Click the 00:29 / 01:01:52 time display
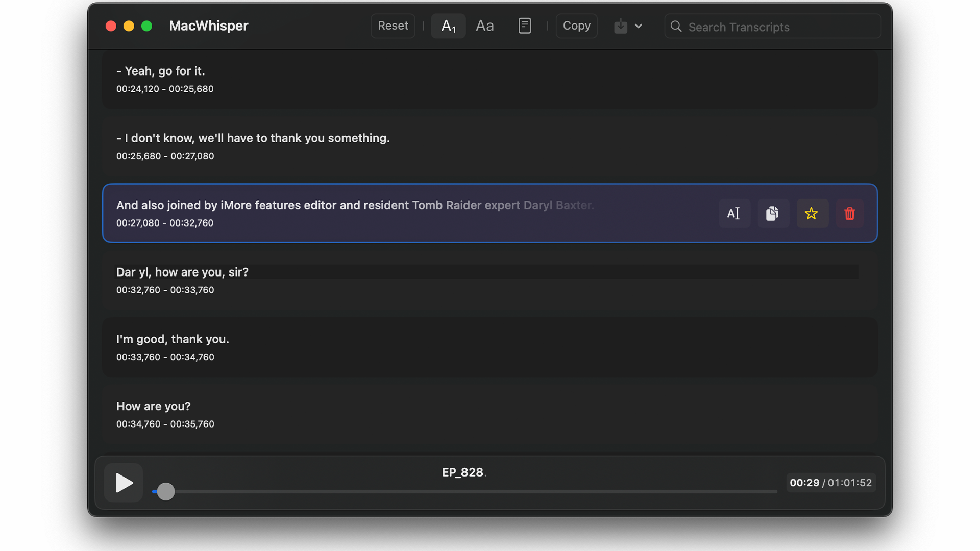Viewport: 980px width, 551px height. 830,483
